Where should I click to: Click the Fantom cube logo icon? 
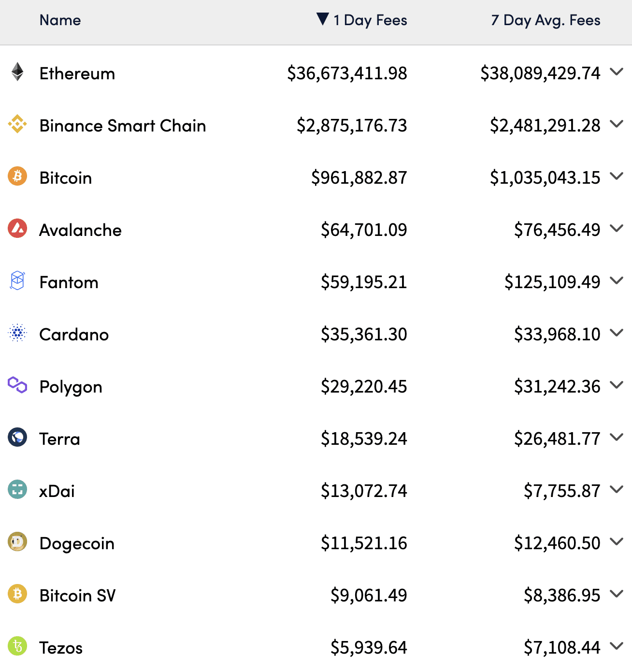point(17,280)
